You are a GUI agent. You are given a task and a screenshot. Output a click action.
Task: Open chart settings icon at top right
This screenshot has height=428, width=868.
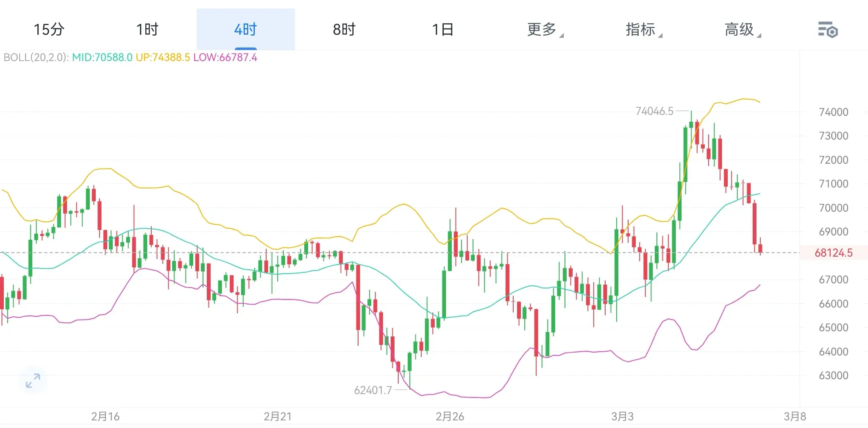(x=827, y=30)
